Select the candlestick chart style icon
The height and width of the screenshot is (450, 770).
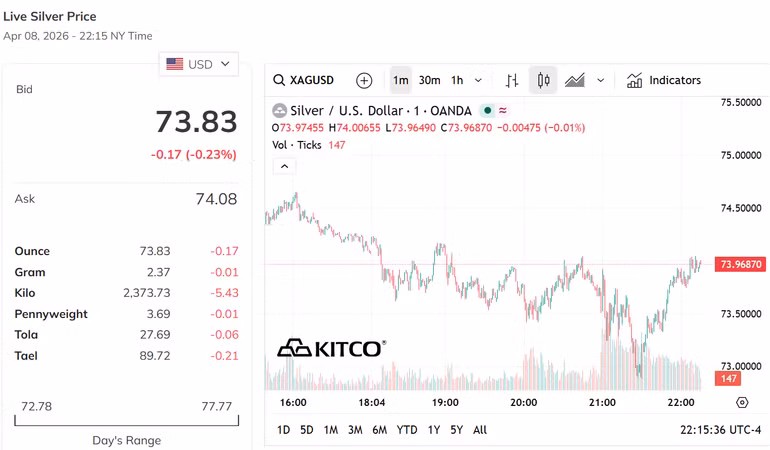(x=543, y=80)
